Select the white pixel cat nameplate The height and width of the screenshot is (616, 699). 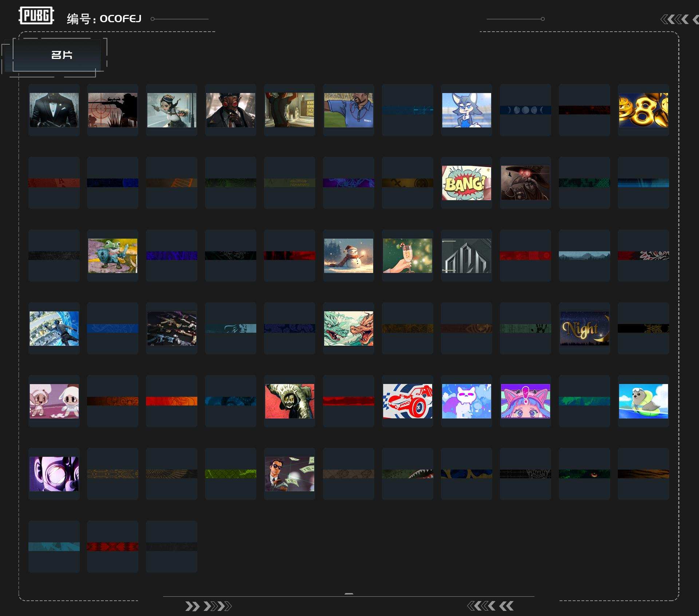click(x=467, y=401)
